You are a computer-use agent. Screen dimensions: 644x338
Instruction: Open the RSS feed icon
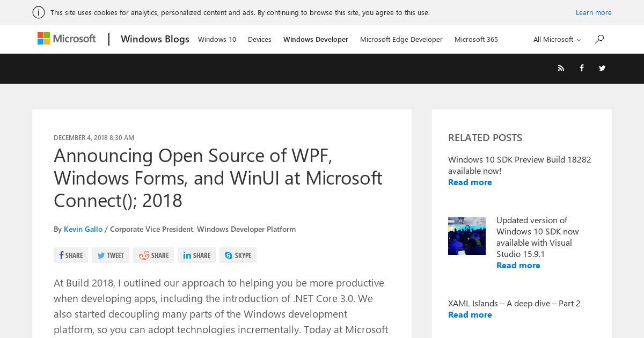561,68
